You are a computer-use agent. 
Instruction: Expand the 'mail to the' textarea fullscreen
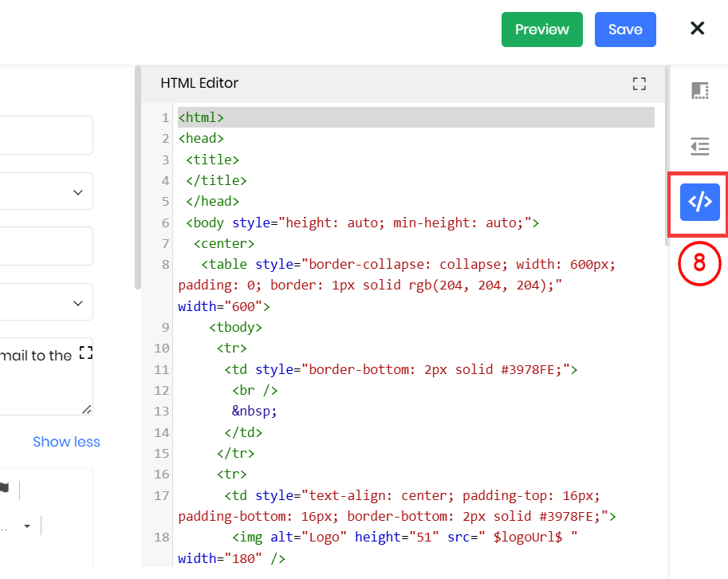(x=86, y=353)
